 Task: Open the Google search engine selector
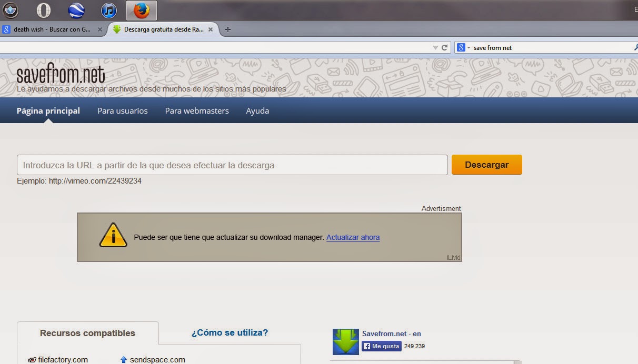point(463,47)
